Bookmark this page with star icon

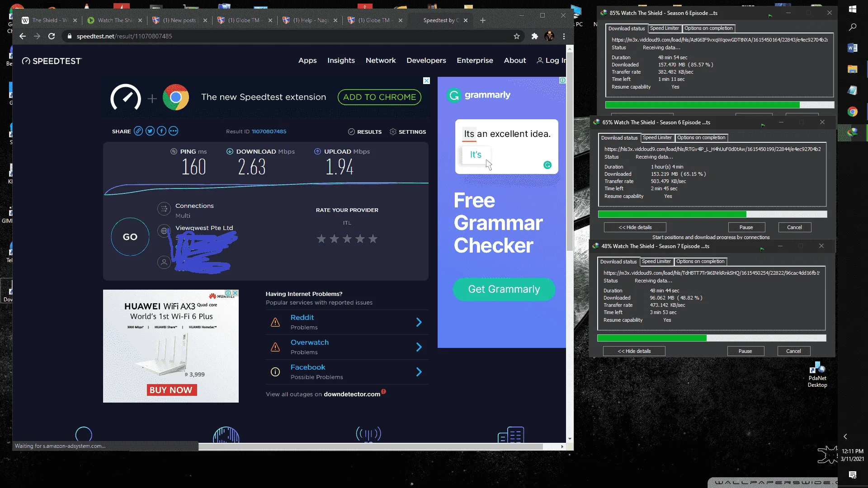(517, 36)
